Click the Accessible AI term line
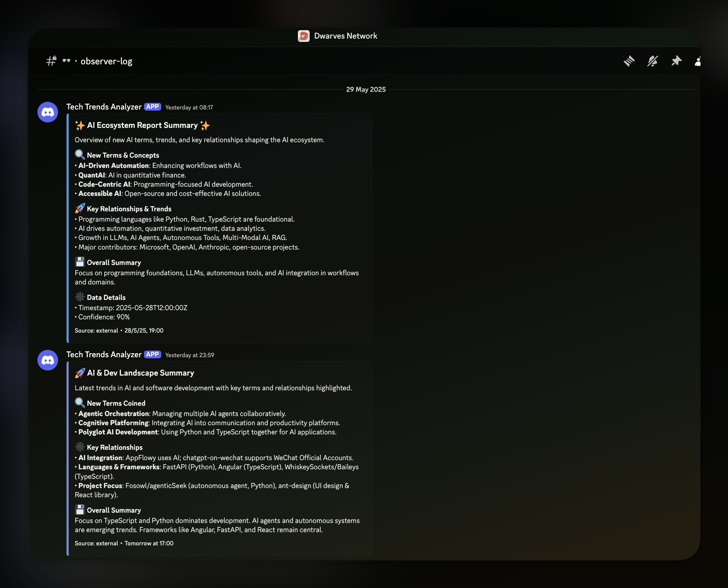This screenshot has width=728, height=588. (x=168, y=194)
